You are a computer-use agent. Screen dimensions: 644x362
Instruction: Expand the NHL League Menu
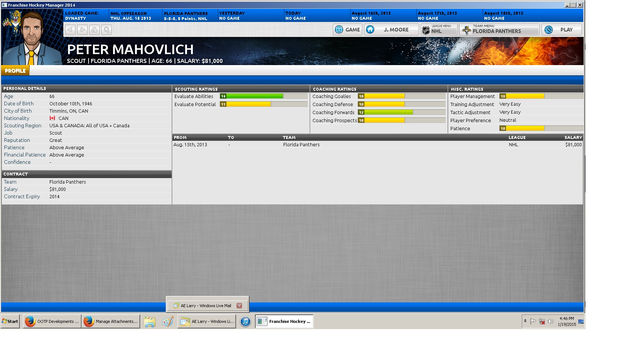(438, 30)
